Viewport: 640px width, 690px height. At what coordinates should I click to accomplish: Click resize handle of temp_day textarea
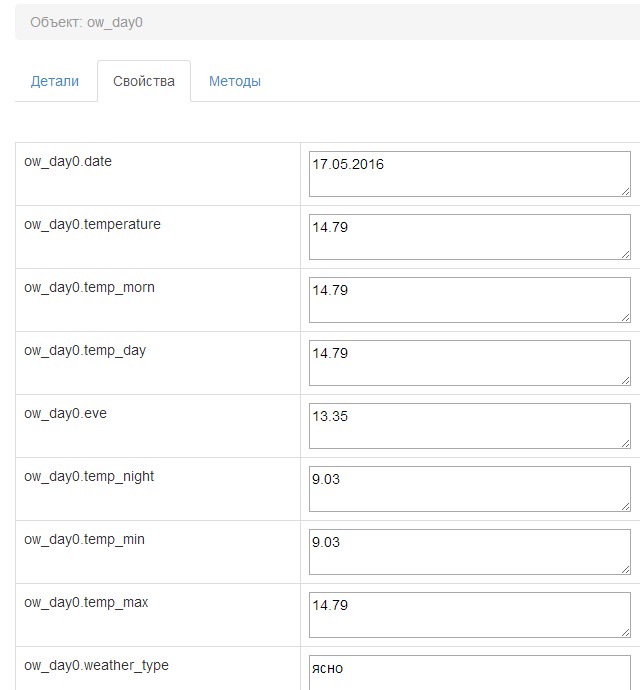[626, 380]
